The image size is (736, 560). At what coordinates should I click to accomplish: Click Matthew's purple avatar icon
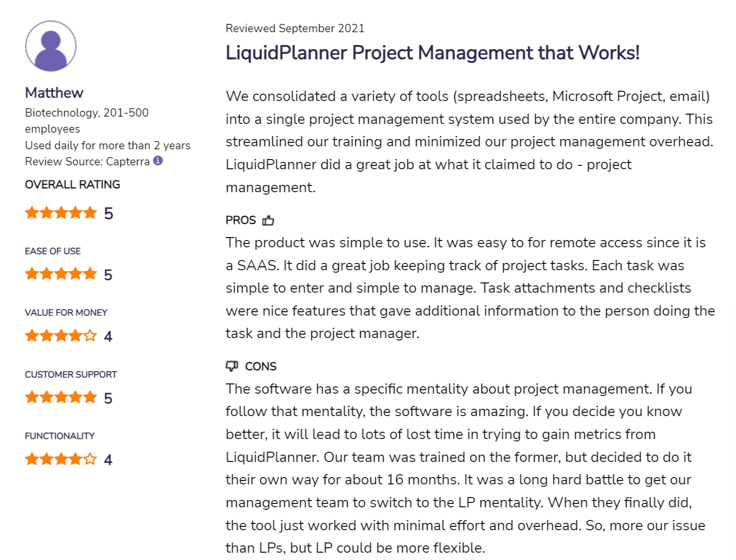tap(51, 46)
